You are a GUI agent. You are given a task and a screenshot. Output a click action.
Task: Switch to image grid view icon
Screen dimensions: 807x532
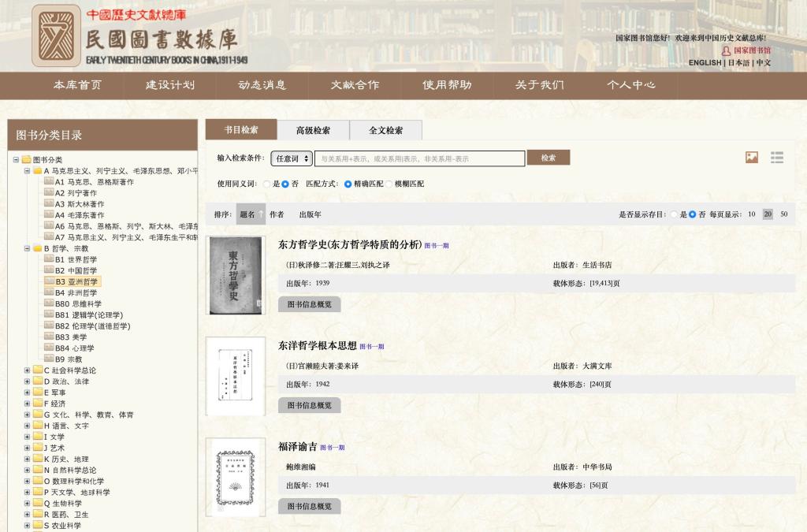752,158
